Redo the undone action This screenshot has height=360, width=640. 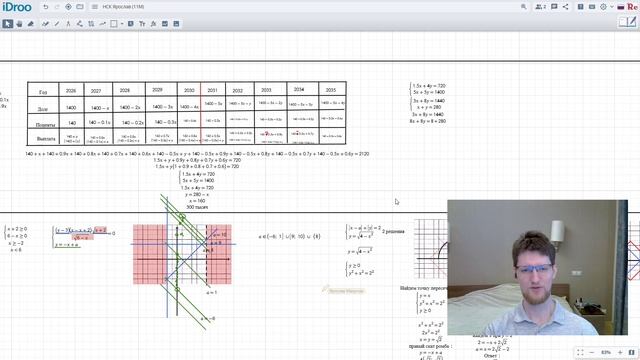point(57,7)
